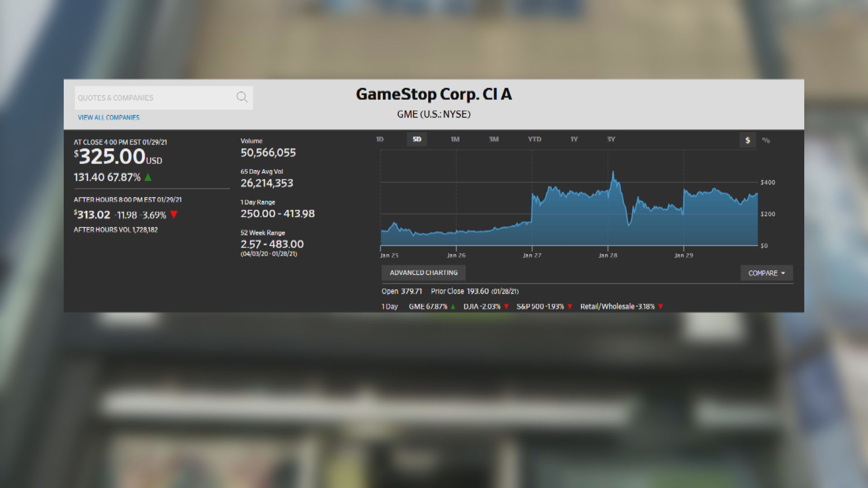Click the green up arrow beside 67.87%
The width and height of the screenshot is (868, 488).
pyautogui.click(x=148, y=177)
